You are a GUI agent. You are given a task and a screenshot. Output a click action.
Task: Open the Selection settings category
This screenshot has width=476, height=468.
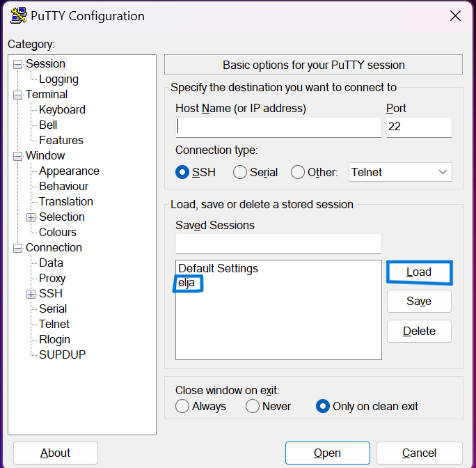62,217
